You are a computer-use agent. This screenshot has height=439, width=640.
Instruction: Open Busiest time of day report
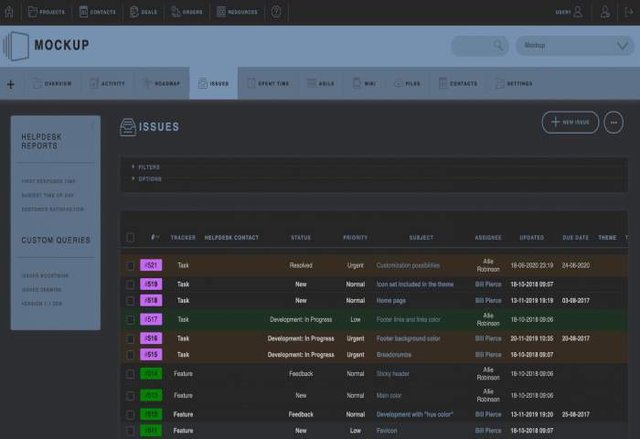[x=48, y=195]
